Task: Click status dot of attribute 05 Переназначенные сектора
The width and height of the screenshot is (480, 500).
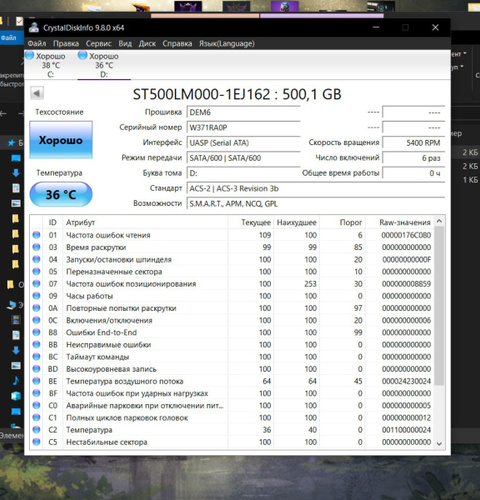Action: tap(36, 271)
